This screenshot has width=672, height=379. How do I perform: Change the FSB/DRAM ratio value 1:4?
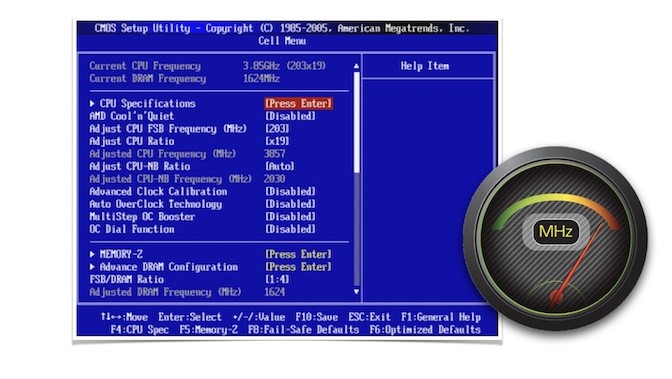click(x=277, y=280)
